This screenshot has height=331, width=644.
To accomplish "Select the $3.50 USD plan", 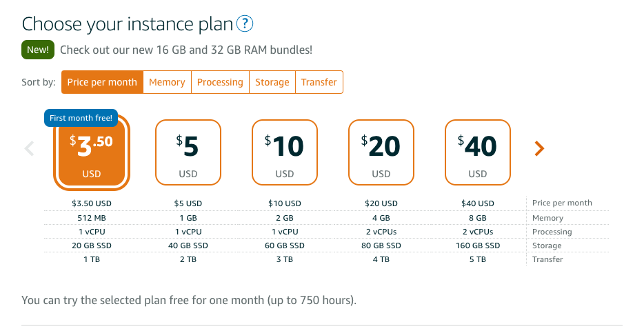I will [x=92, y=152].
